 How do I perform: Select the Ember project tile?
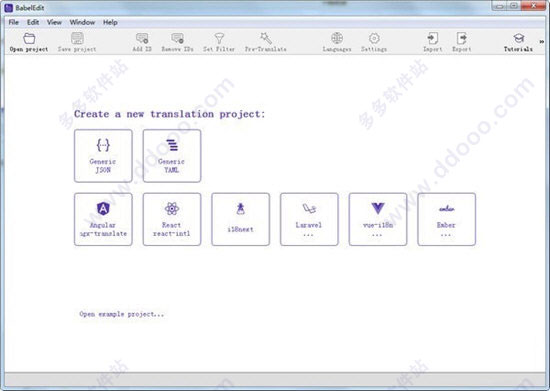pyautogui.click(x=447, y=219)
